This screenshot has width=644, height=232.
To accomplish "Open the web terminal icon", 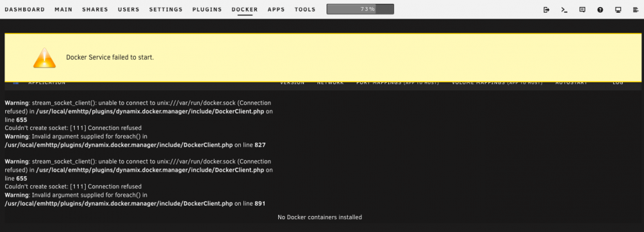I will [564, 10].
